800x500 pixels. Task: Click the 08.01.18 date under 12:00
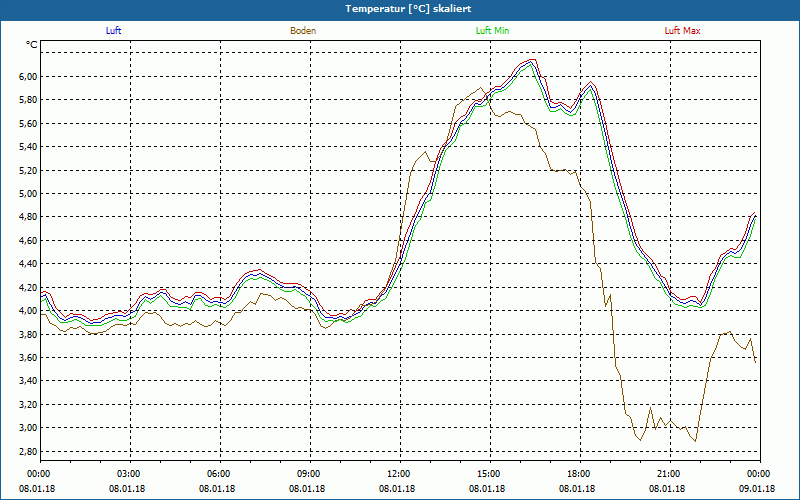[397, 489]
